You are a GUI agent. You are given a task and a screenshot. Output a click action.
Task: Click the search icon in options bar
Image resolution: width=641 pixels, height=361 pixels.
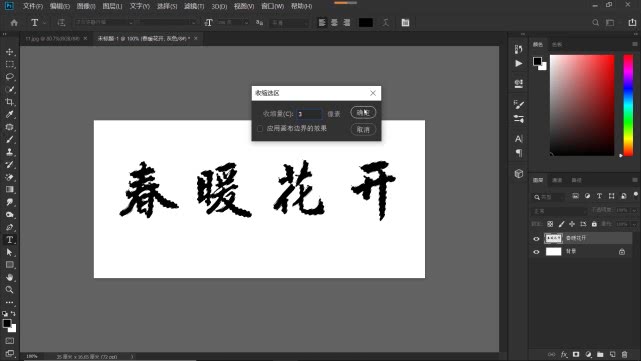click(596, 23)
